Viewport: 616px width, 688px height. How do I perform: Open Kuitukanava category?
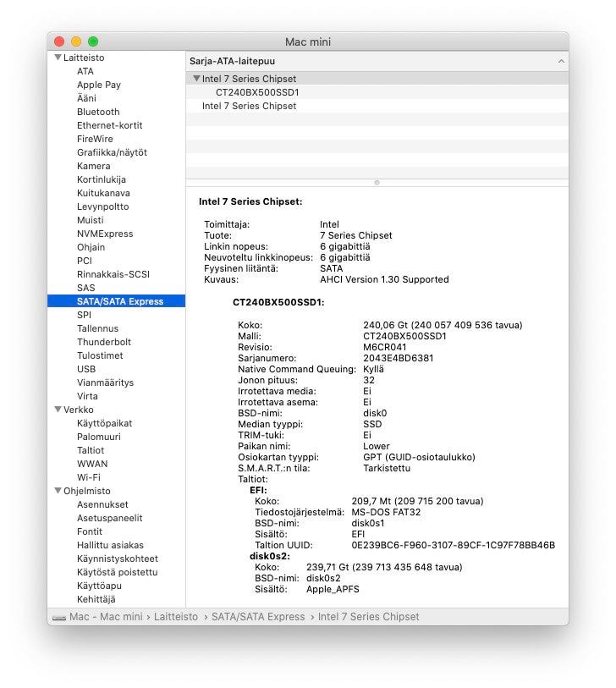coord(103,193)
